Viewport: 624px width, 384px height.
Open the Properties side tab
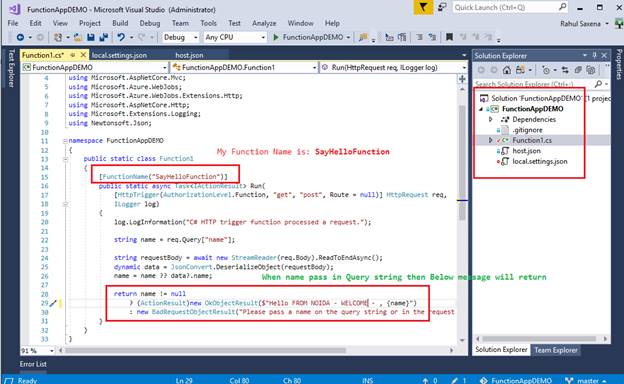[619, 64]
